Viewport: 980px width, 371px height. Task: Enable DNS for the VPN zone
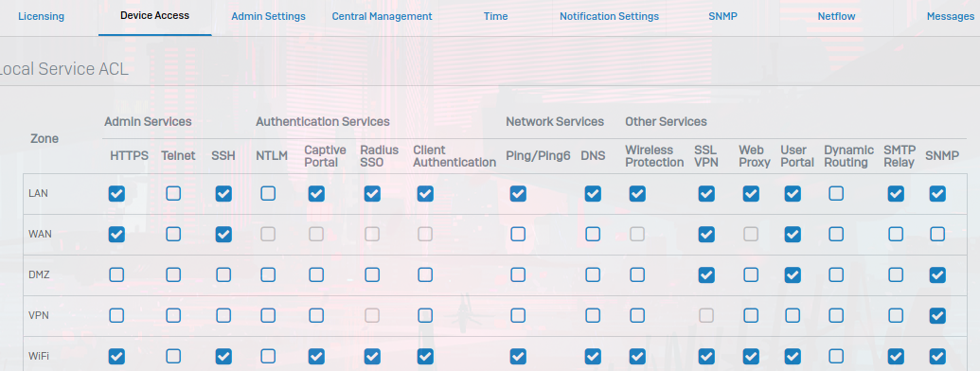(593, 316)
